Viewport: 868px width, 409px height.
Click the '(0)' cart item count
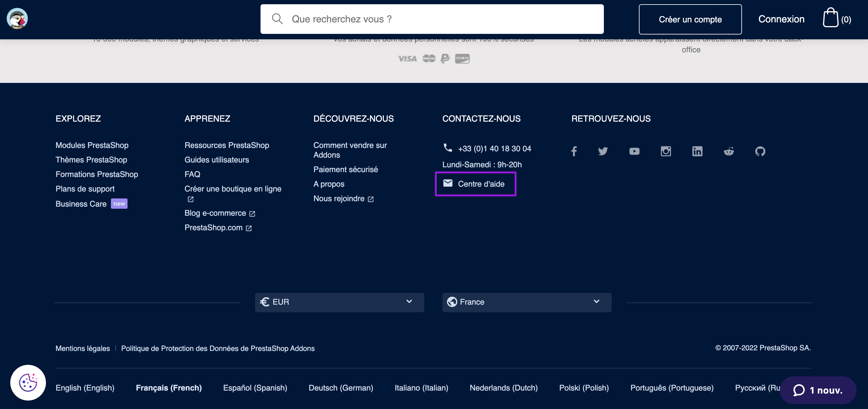[x=846, y=20]
